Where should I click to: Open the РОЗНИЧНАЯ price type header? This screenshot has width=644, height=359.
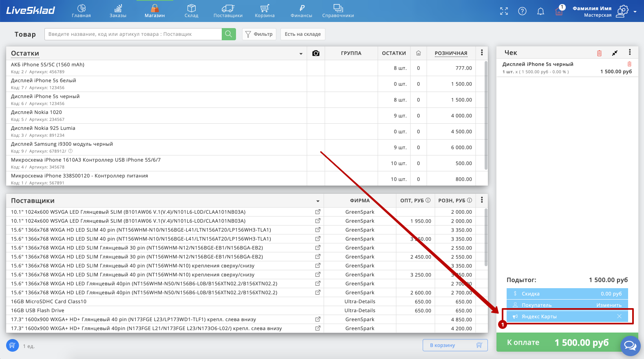[451, 53]
